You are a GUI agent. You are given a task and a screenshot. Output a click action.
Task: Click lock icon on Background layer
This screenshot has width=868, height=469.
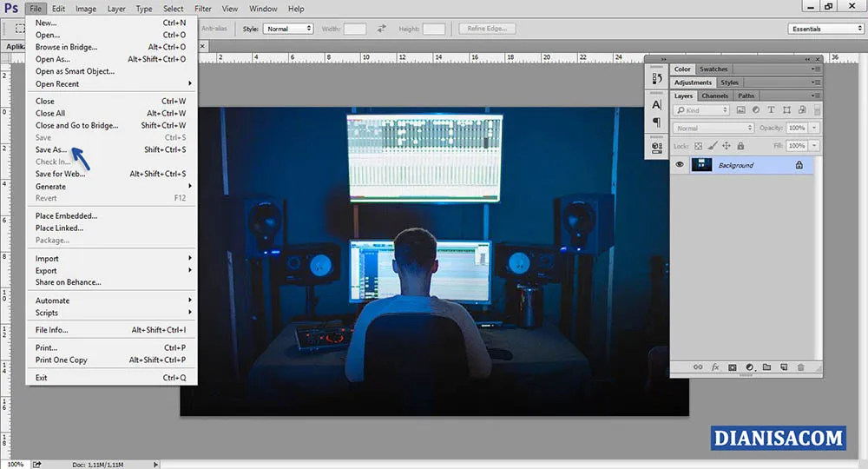(x=799, y=165)
